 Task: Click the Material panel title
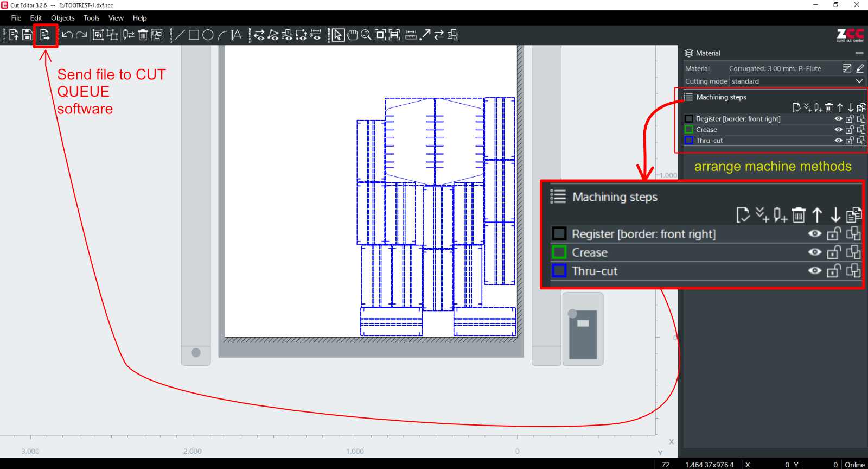click(708, 53)
